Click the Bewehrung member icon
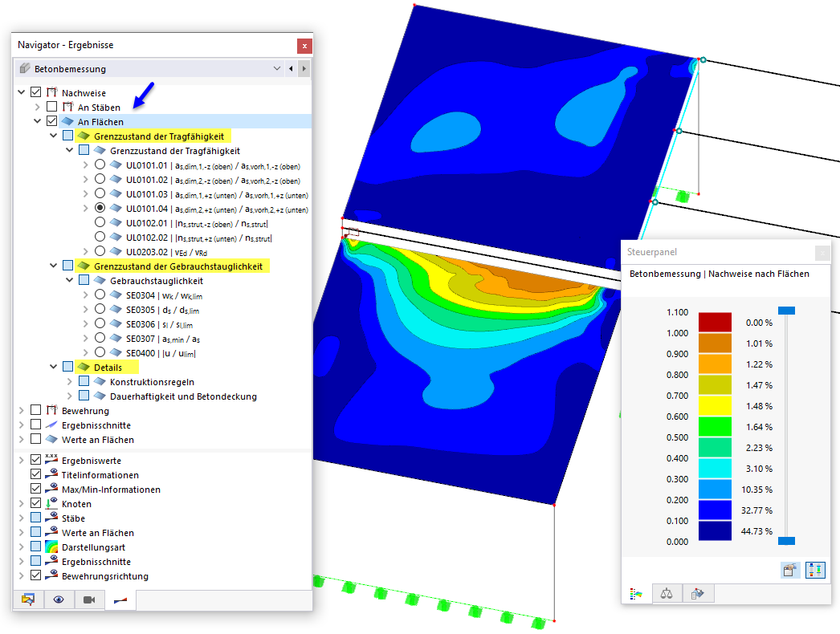Screen dimensions: 840x634 [51, 411]
